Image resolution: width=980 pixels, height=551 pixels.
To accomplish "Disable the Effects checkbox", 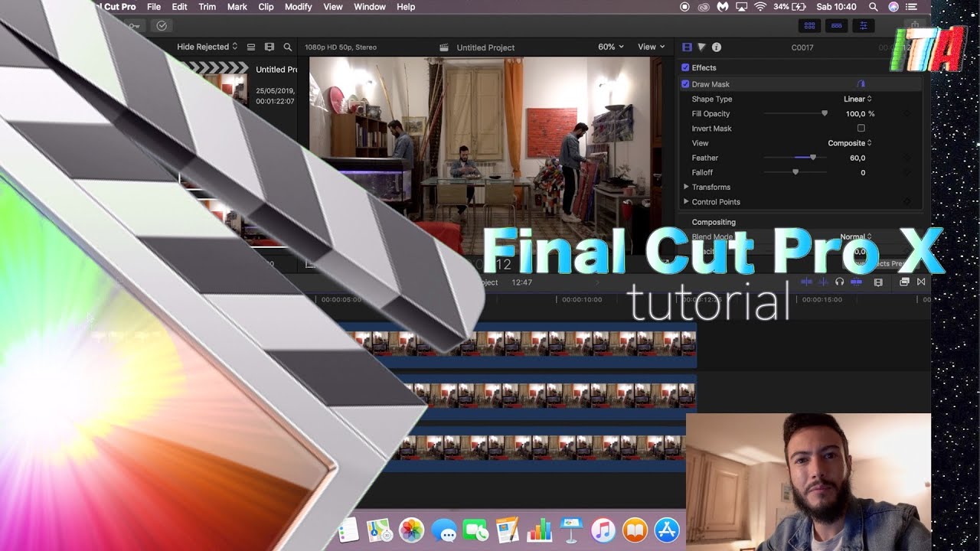I will [685, 67].
